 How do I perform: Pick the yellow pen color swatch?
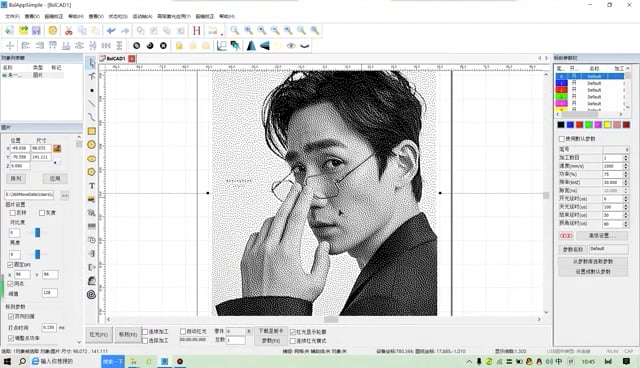click(607, 124)
